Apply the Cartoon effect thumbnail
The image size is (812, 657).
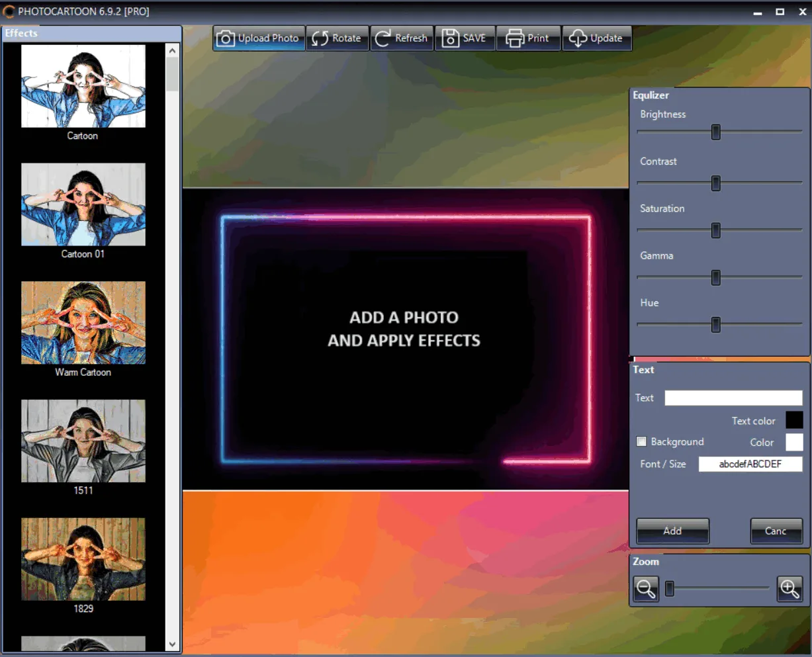83,86
